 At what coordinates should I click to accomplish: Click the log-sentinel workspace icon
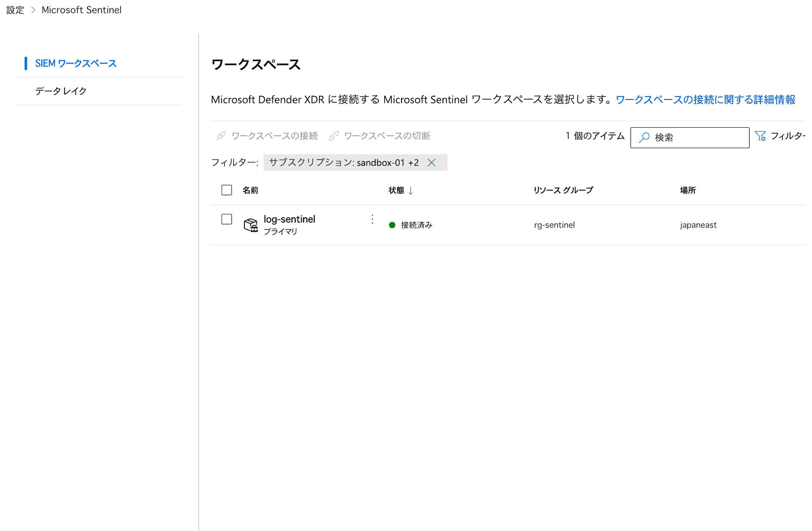(x=251, y=225)
